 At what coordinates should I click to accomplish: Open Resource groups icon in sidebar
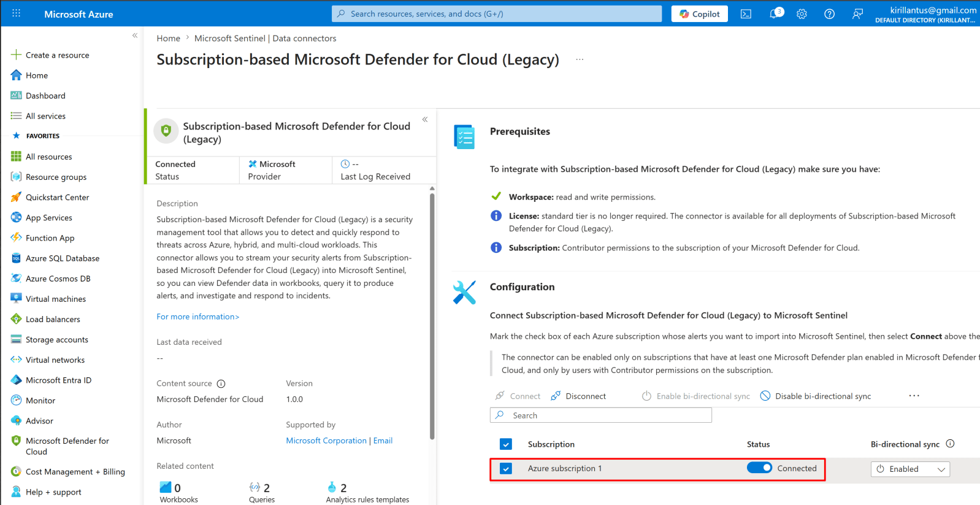pos(16,177)
